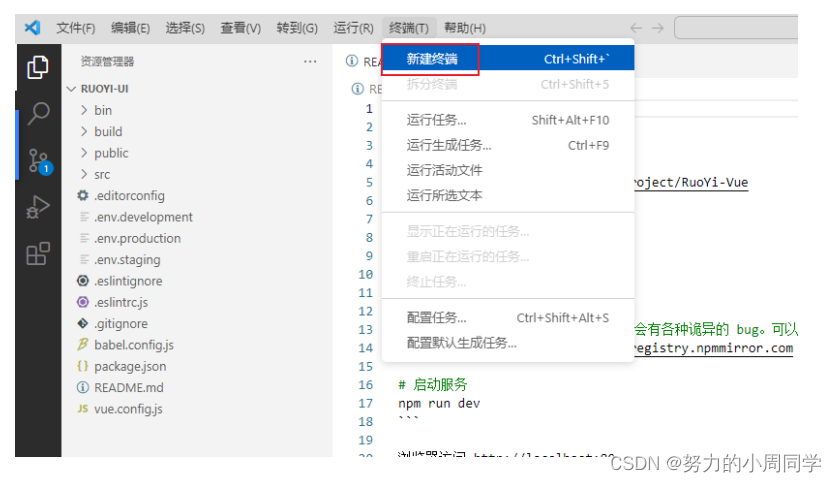Open the 编辑(E) menu

click(131, 28)
